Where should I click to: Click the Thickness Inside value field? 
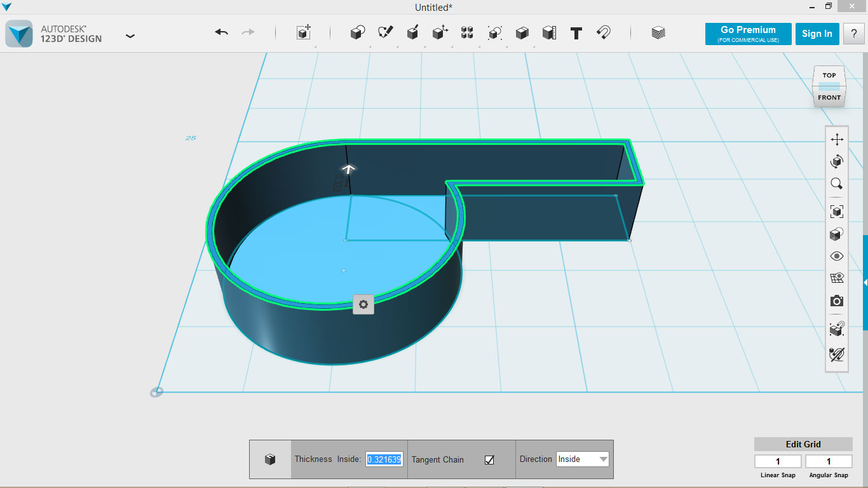384,459
